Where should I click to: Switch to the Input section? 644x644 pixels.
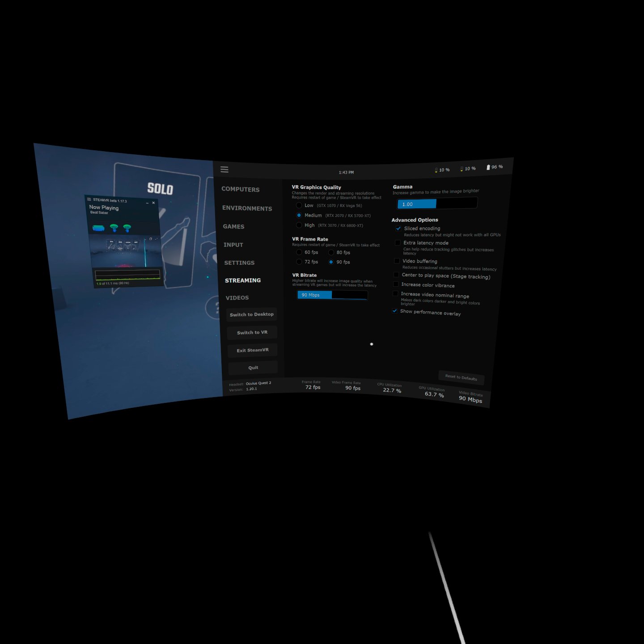click(233, 245)
